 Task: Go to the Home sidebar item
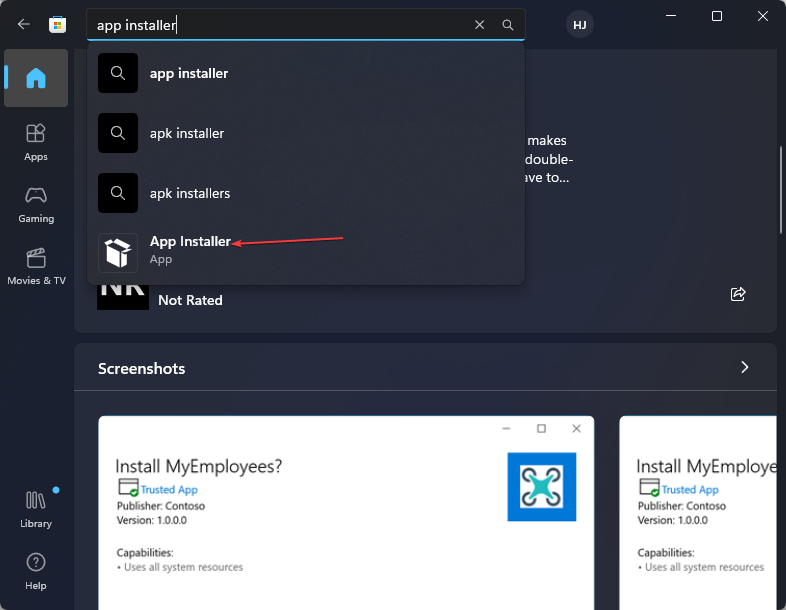point(36,78)
